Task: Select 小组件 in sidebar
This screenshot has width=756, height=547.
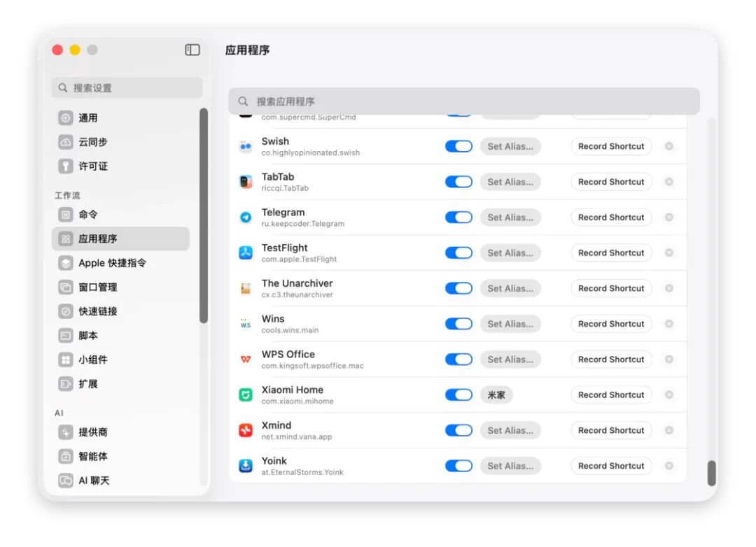Action: (x=120, y=360)
